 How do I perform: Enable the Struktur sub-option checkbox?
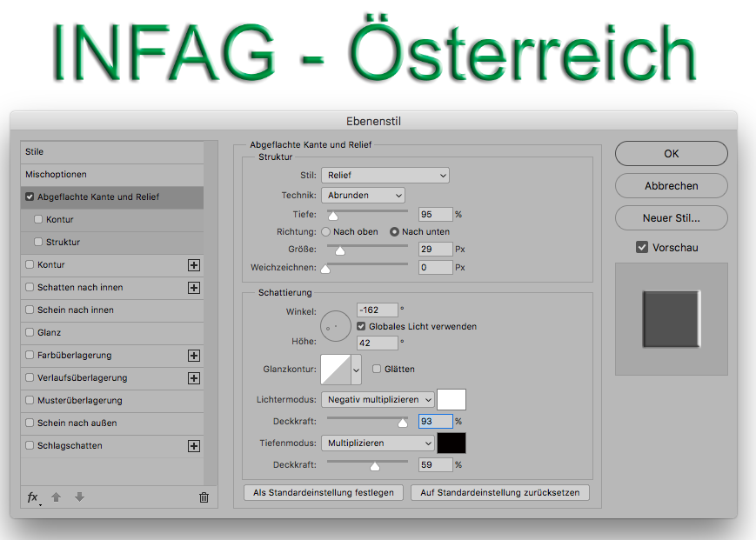[38, 242]
